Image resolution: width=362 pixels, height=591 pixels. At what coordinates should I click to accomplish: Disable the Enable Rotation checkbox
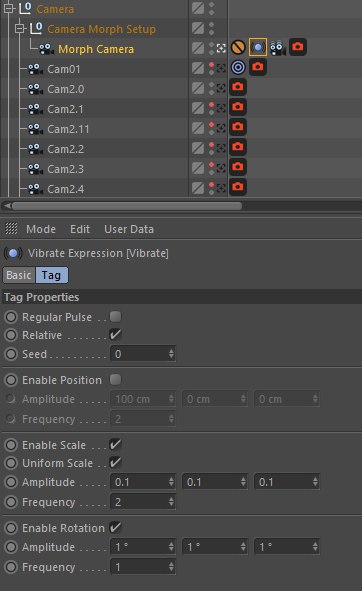click(115, 527)
